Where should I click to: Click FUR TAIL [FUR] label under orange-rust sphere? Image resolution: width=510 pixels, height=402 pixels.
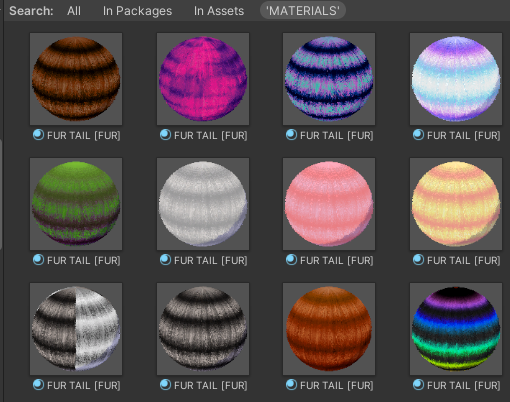[x=337, y=386]
